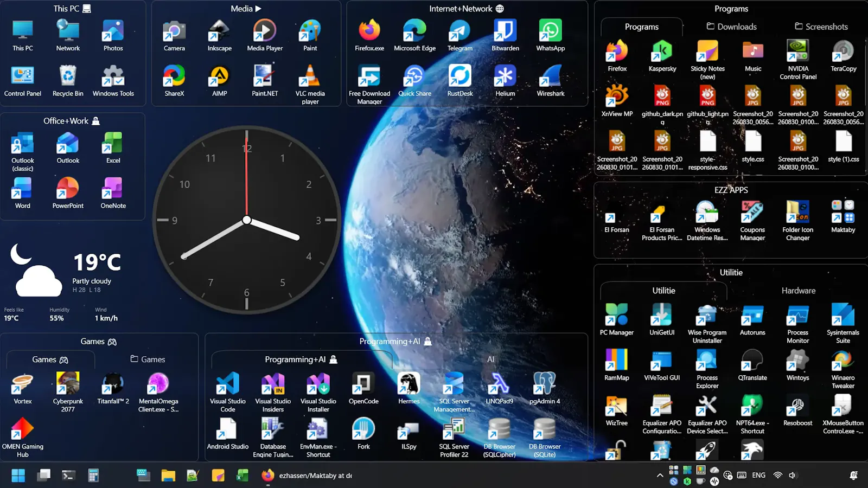Launch RustDesk remote desktop
Viewport: 868px width, 488px height.
459,81
